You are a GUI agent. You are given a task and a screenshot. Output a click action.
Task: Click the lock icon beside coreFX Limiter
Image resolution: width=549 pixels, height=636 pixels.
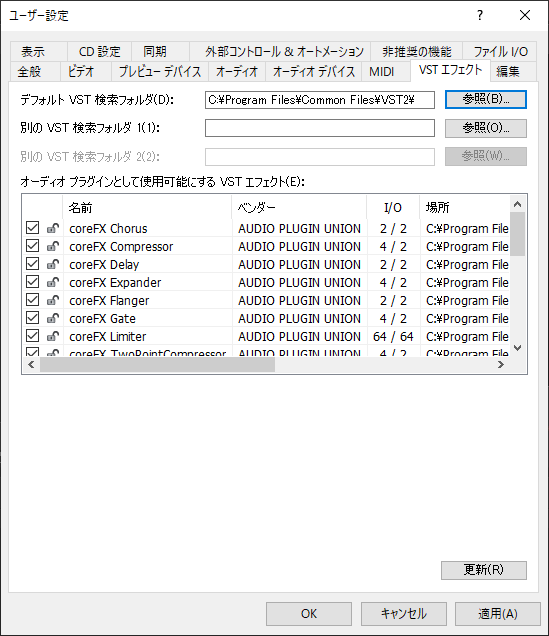point(53,336)
